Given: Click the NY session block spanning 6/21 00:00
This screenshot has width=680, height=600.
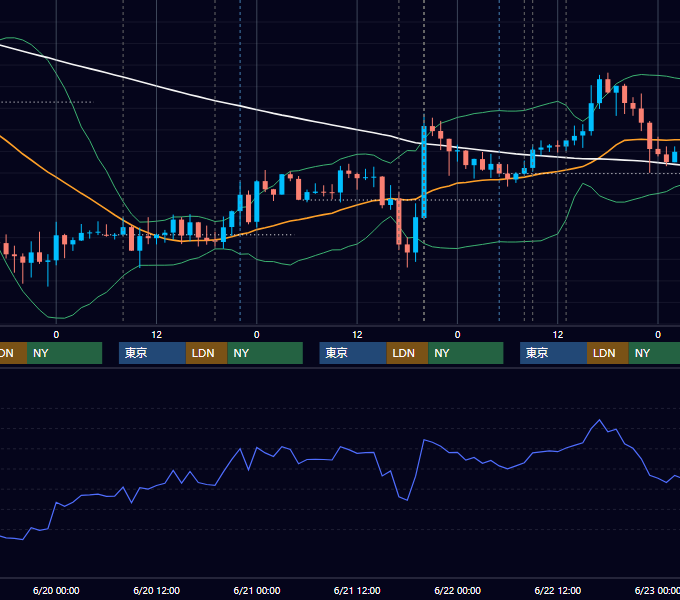Looking at the screenshot, I should click(265, 353).
